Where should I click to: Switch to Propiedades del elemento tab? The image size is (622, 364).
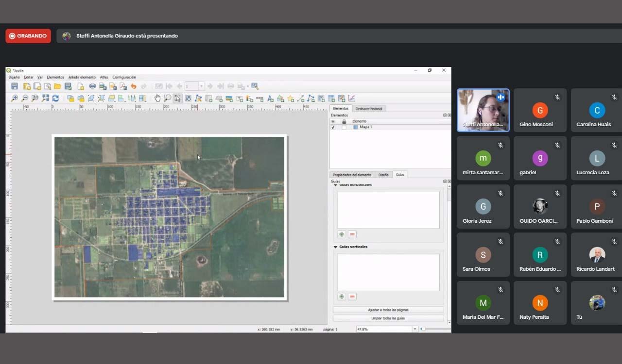(x=352, y=175)
